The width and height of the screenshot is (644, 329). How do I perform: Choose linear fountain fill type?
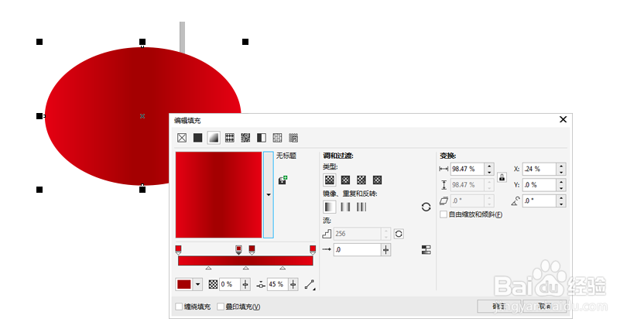pos(330,180)
